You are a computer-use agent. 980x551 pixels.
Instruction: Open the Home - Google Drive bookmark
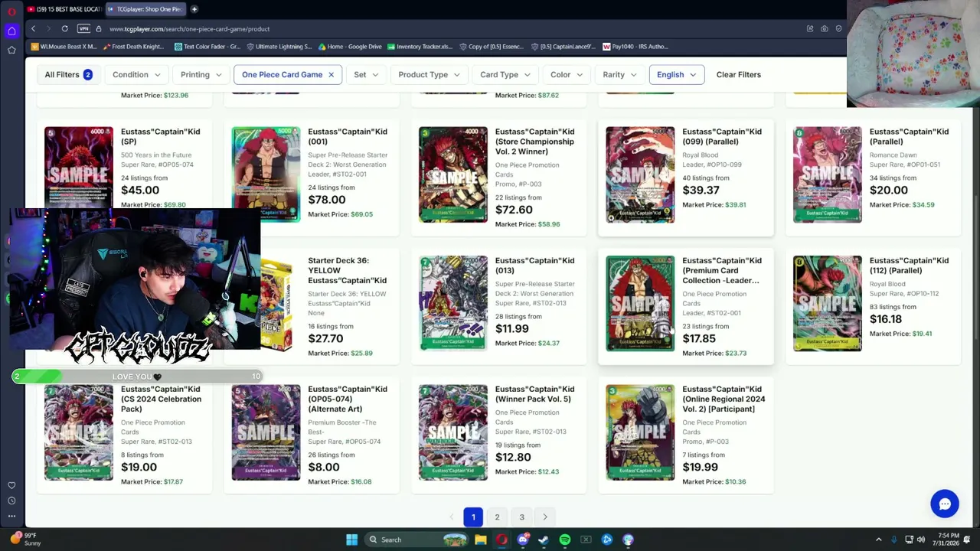pyautogui.click(x=349, y=47)
